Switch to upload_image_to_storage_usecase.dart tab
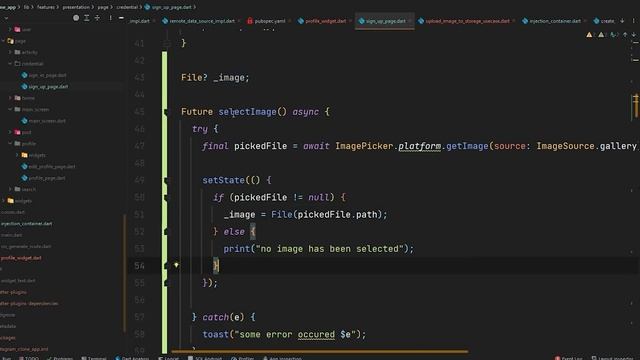This screenshot has width=640, height=360. coord(467,21)
